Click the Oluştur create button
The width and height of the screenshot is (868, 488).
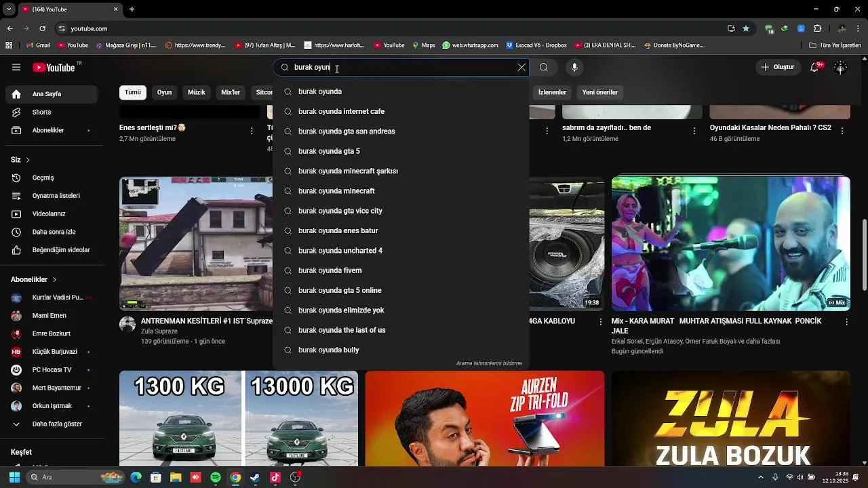(777, 67)
